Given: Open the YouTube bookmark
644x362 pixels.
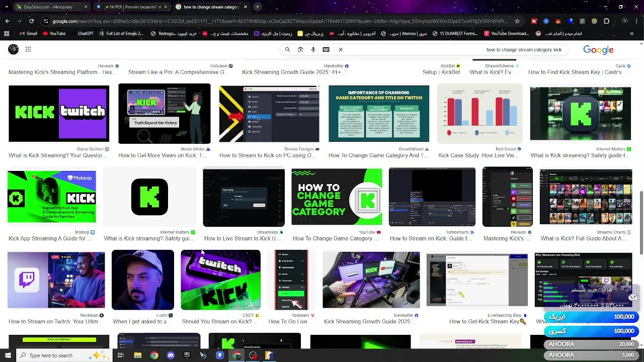Looking at the screenshot, I should (x=54, y=34).
